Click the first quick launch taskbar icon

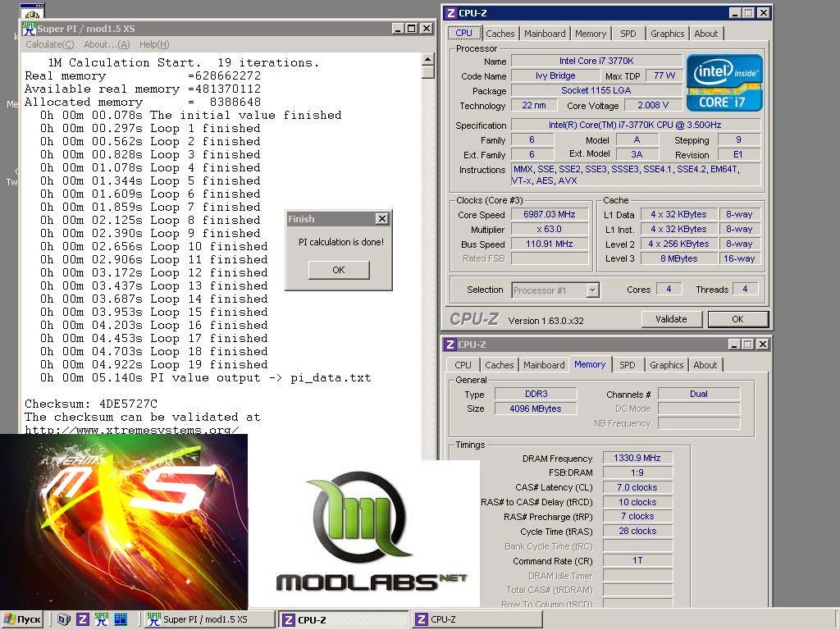click(x=64, y=619)
